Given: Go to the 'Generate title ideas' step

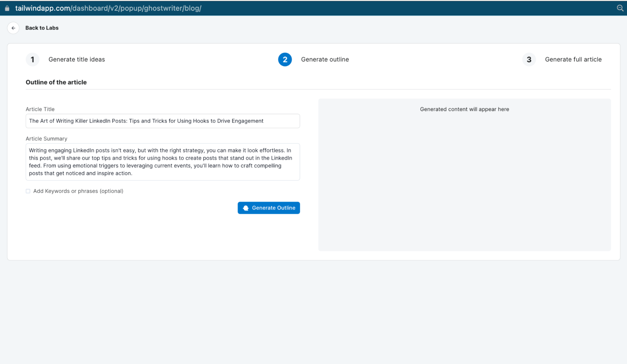Looking at the screenshot, I should (x=77, y=60).
